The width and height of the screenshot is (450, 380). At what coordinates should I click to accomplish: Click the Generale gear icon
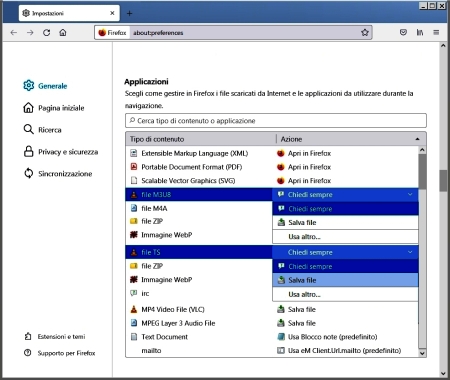[x=29, y=86]
